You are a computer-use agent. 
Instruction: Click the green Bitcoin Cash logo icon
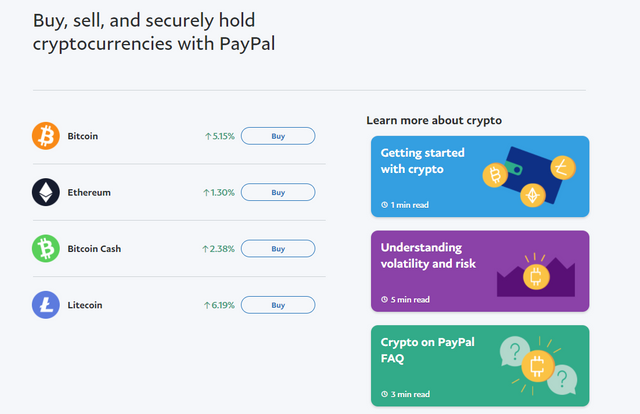[x=46, y=249]
